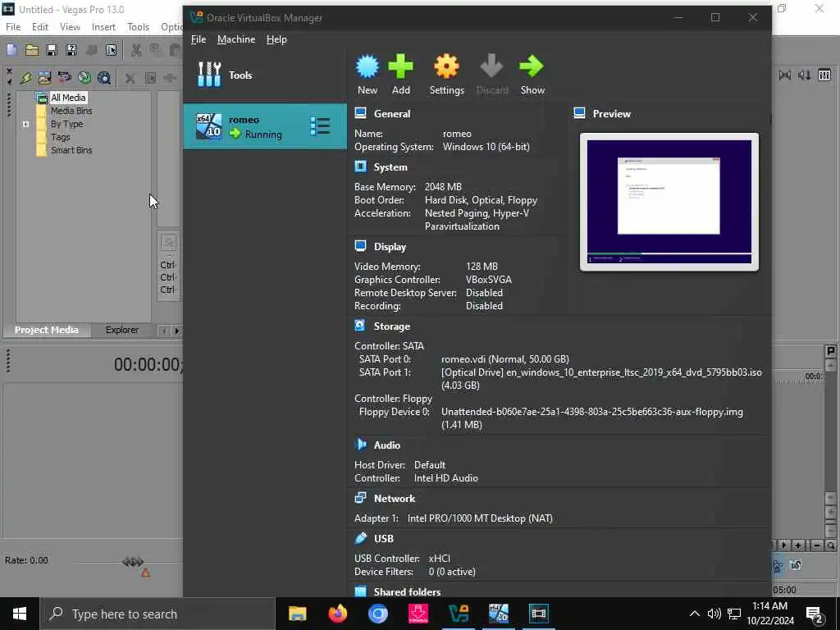Viewport: 840px width, 630px height.
Task: Click the Shared folders section header
Action: (407, 591)
